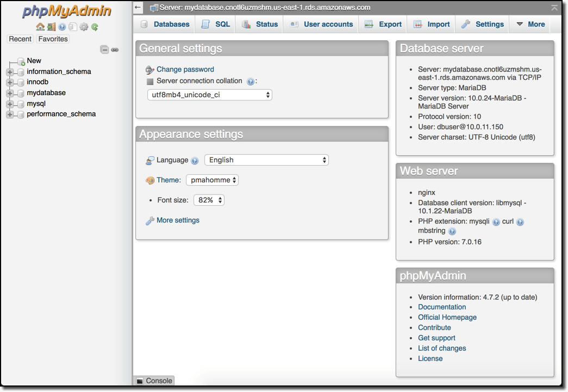
Task: Open the List of changes link
Action: [x=442, y=348]
